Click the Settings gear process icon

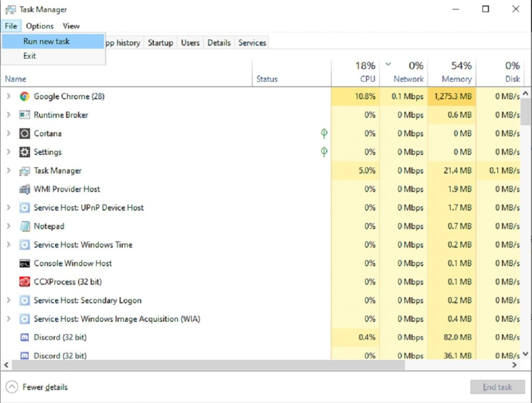(x=24, y=152)
